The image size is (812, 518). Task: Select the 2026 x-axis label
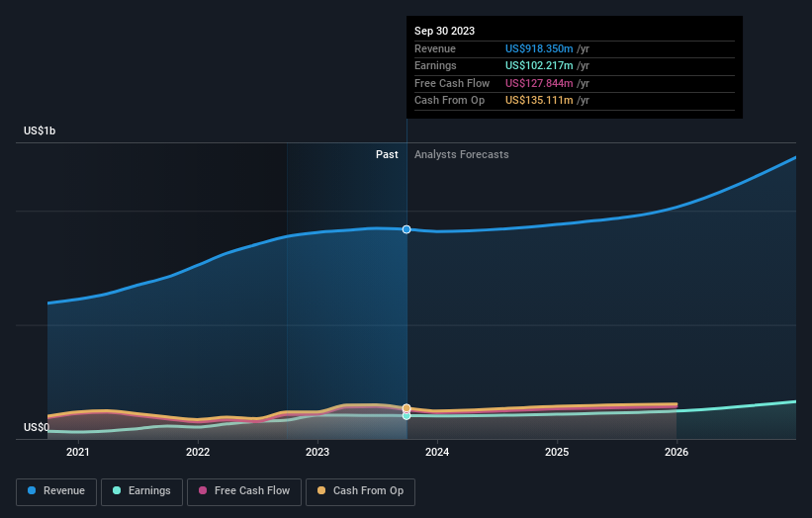click(677, 452)
